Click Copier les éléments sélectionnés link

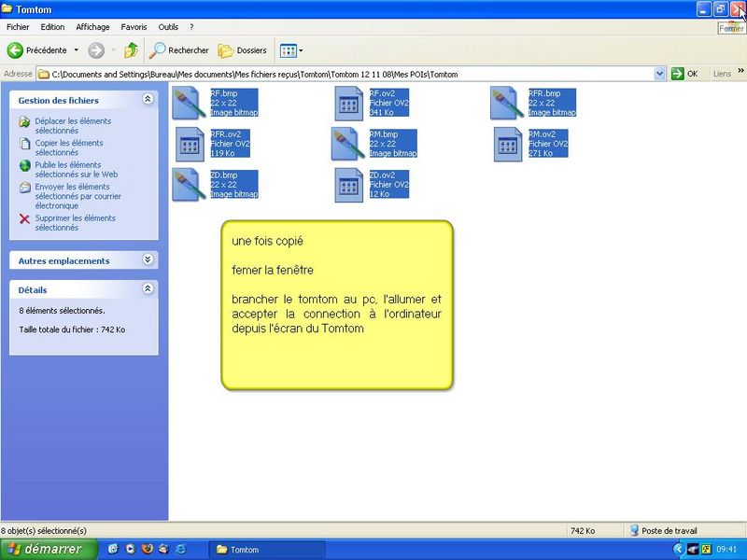pos(69,147)
